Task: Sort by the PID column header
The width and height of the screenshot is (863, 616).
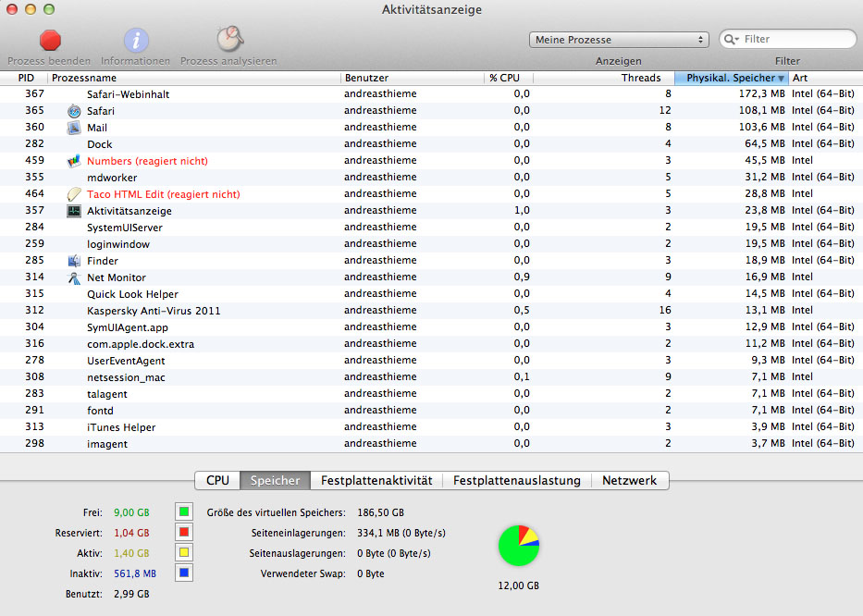Action: click(25, 78)
